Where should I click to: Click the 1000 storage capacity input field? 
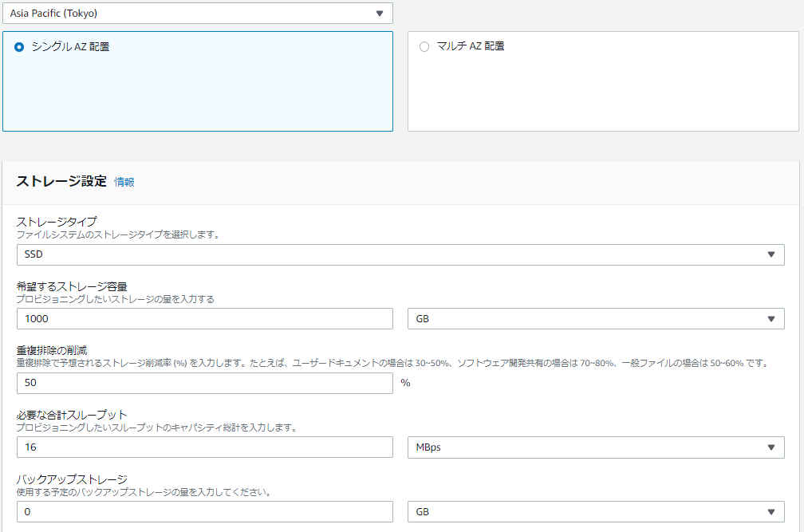click(204, 319)
